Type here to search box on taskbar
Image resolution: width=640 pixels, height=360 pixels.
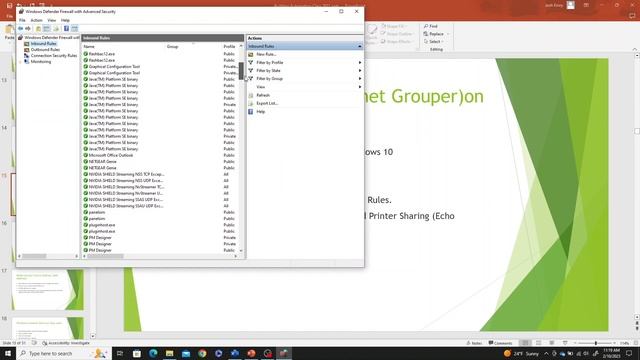pos(65,353)
